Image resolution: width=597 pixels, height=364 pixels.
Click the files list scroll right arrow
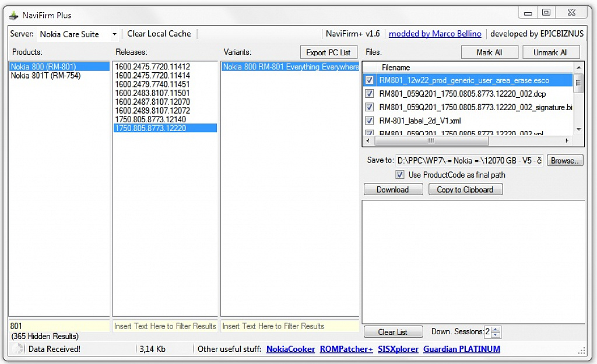[567, 141]
